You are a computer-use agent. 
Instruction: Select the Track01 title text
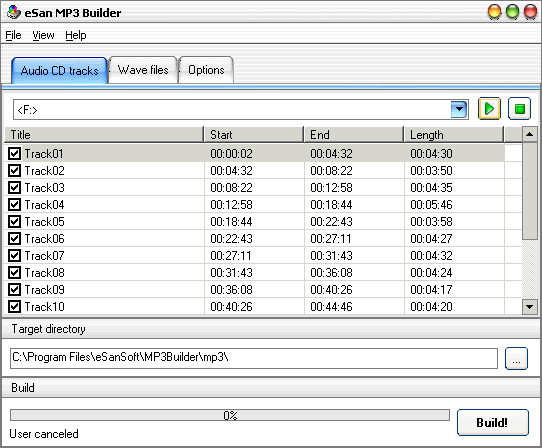tap(44, 153)
